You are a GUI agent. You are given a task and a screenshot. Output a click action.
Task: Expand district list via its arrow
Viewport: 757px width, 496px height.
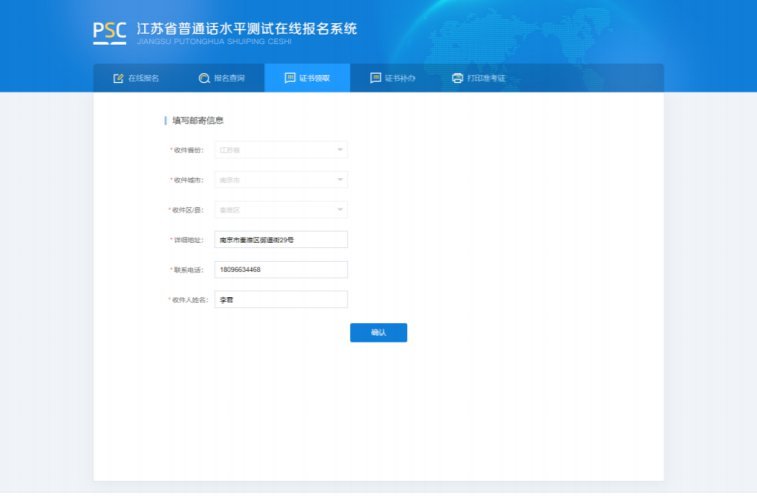(340, 210)
